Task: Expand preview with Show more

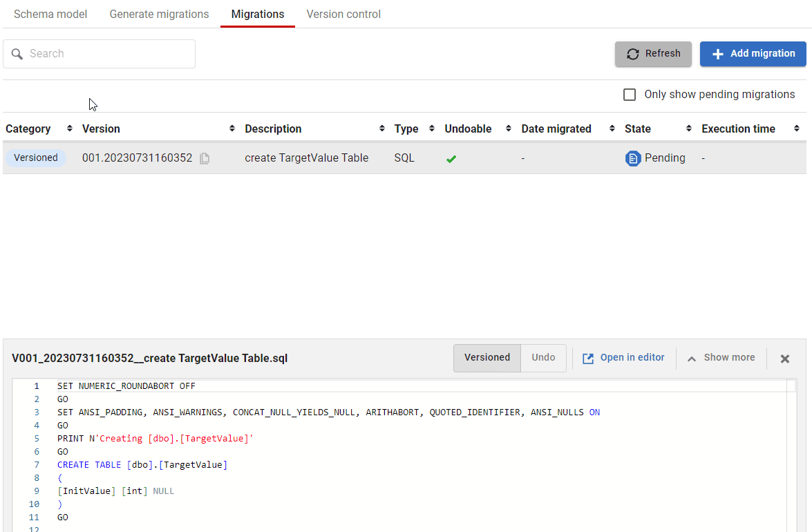Action: pyautogui.click(x=721, y=358)
